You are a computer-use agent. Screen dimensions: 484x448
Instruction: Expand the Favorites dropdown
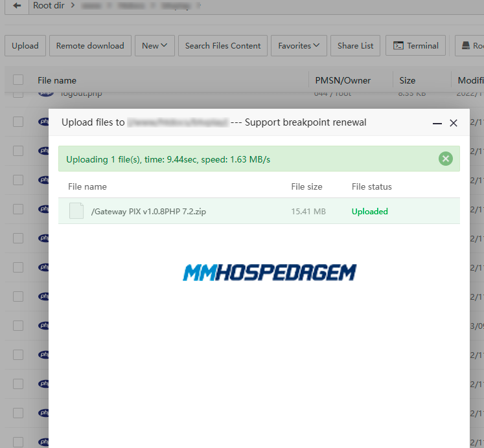pos(299,45)
